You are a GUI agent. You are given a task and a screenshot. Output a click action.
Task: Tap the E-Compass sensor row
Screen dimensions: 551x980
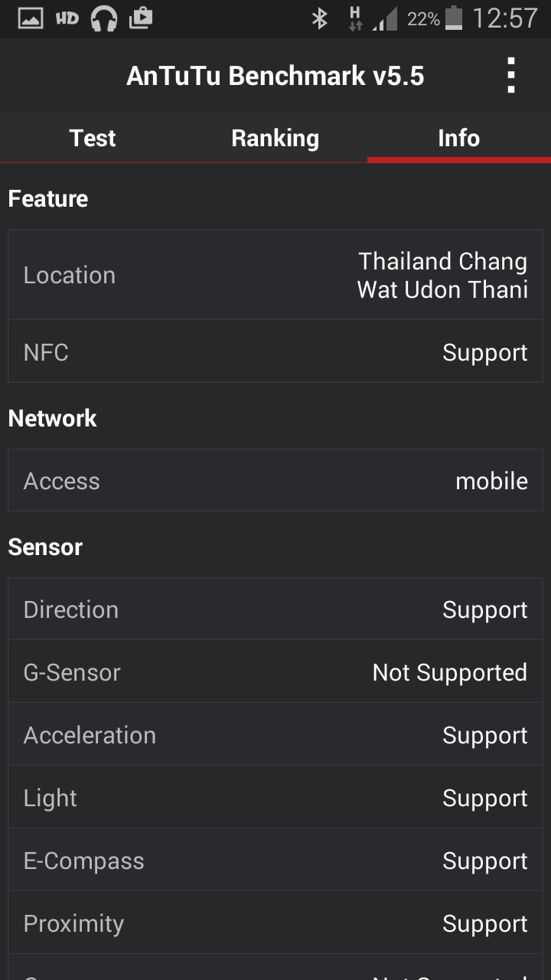point(275,861)
